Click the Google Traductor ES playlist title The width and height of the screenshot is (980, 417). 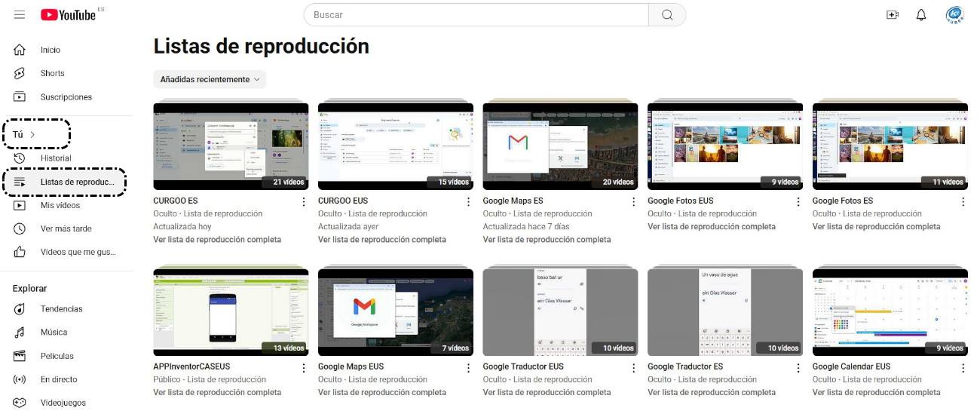click(685, 366)
